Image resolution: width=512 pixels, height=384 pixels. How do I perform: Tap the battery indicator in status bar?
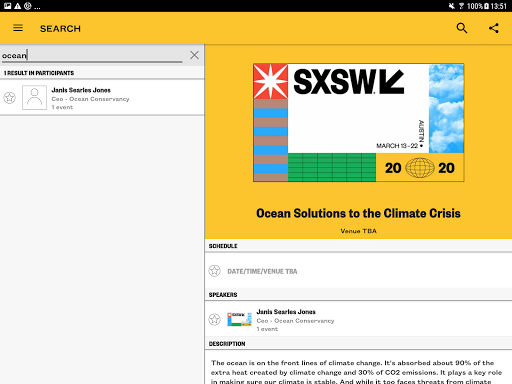pos(486,6)
